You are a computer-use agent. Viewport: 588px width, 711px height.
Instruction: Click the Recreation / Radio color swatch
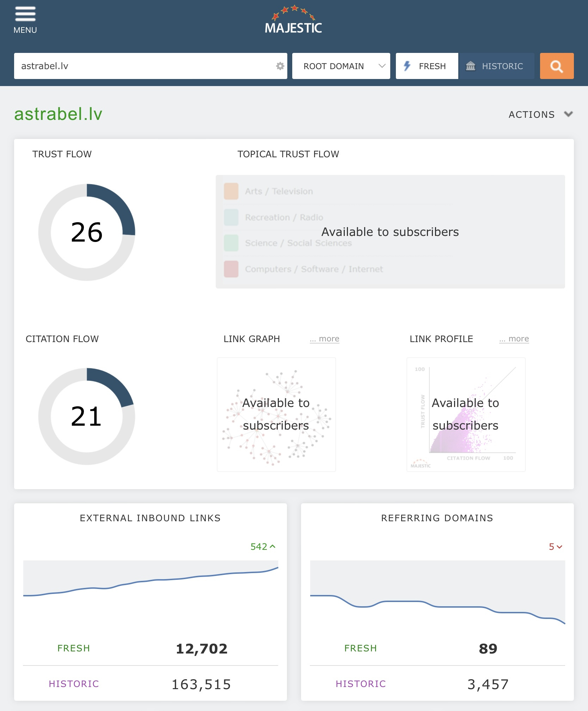[x=231, y=217]
